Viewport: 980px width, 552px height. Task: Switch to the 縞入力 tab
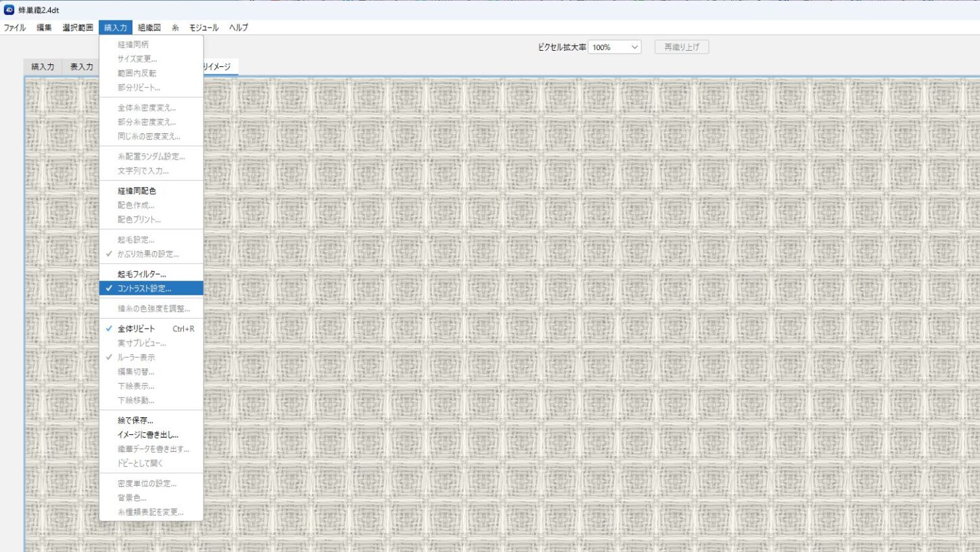tap(43, 67)
